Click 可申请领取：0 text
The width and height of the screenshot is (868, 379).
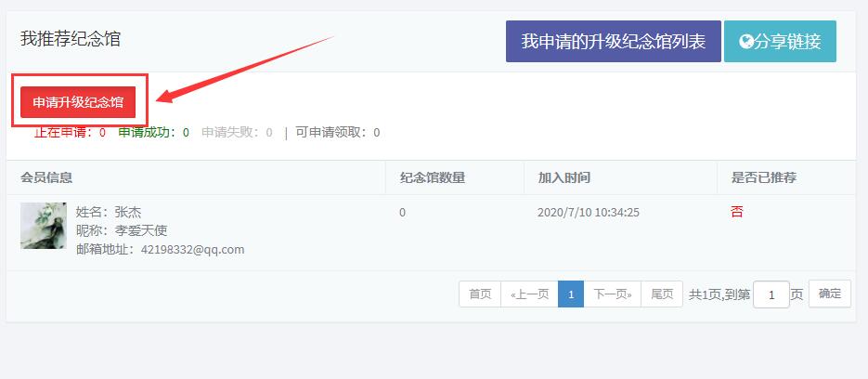tap(338, 133)
